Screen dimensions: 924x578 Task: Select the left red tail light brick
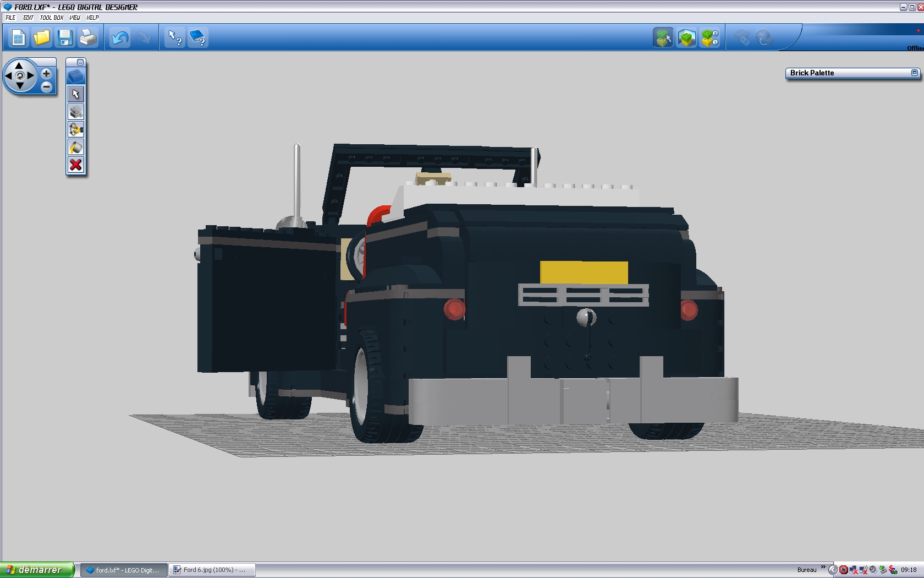pyautogui.click(x=454, y=309)
